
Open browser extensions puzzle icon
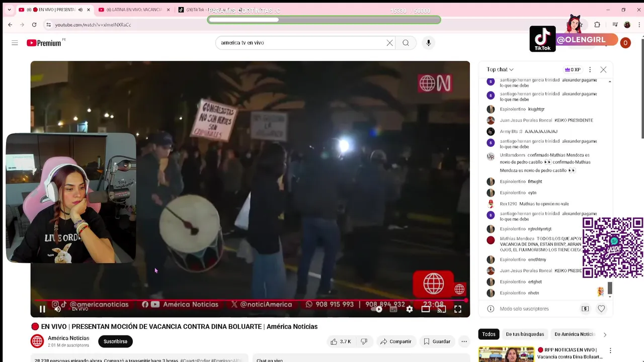597,25
